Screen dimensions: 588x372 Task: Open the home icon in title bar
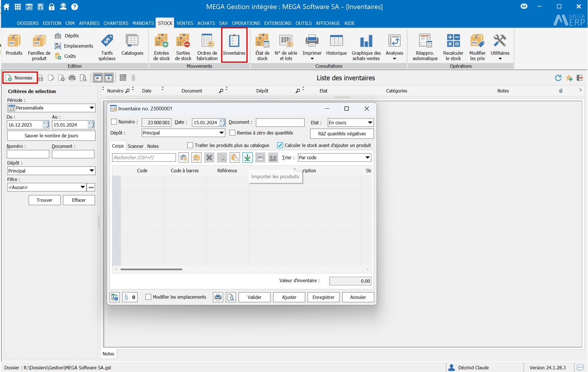[7, 6]
